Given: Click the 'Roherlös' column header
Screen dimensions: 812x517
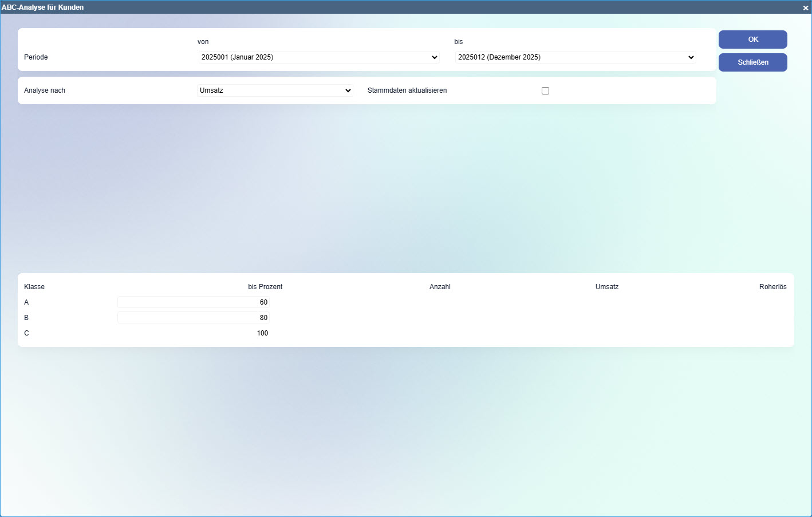Looking at the screenshot, I should coord(772,287).
